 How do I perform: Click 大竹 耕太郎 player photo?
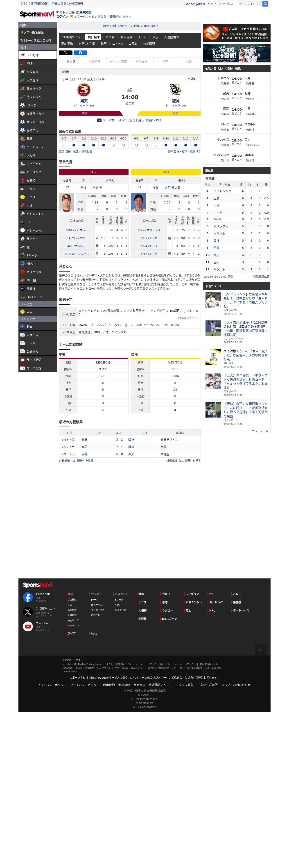pos(138,203)
